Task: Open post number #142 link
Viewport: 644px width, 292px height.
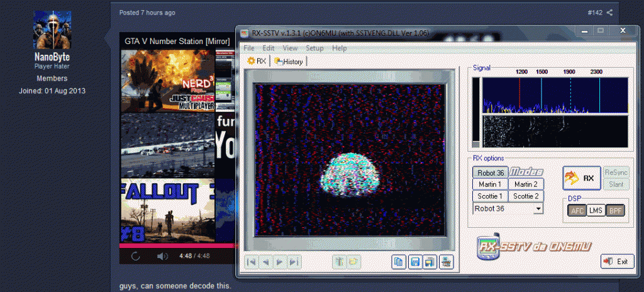Action: [595, 13]
